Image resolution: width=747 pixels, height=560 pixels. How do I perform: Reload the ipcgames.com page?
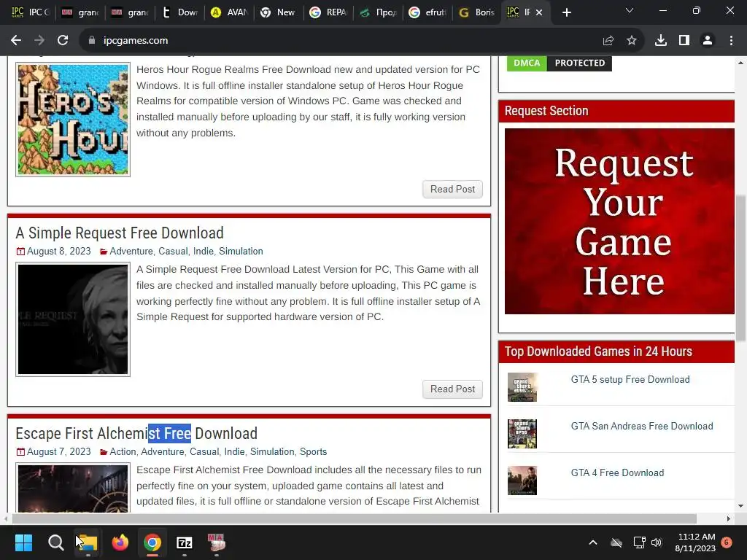tap(63, 41)
